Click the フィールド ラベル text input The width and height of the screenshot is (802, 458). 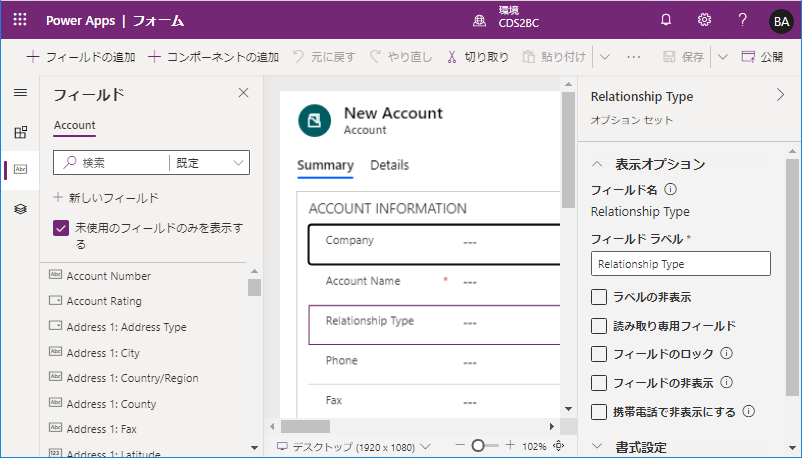(x=680, y=264)
